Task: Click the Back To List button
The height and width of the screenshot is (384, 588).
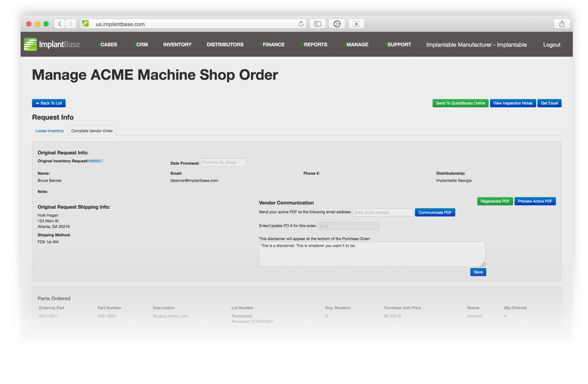Action: 49,103
